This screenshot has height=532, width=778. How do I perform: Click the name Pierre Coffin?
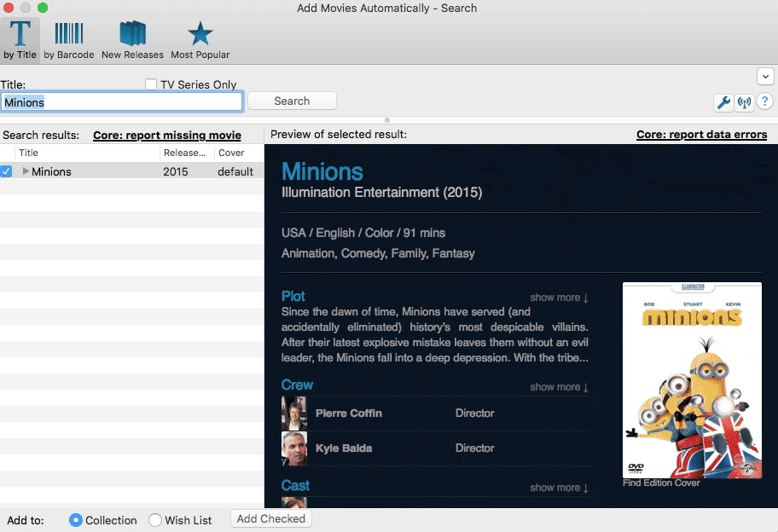point(349,413)
